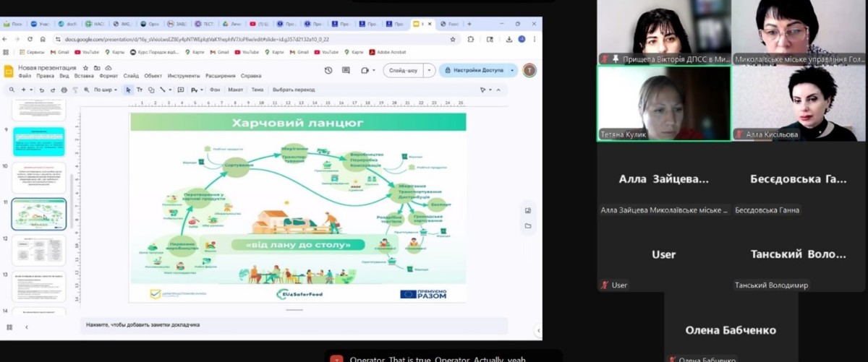Open the line tool dropdown arrow
Viewport: 868px width, 362px height.
tap(170, 90)
